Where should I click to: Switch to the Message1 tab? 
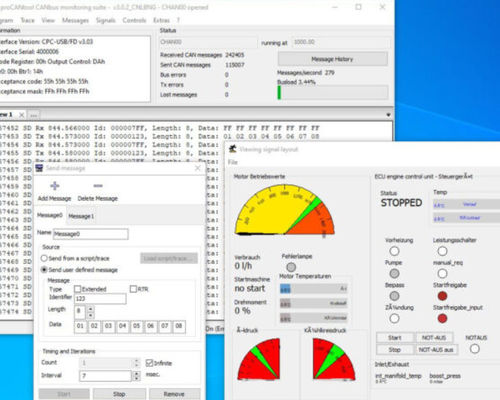pos(81,216)
